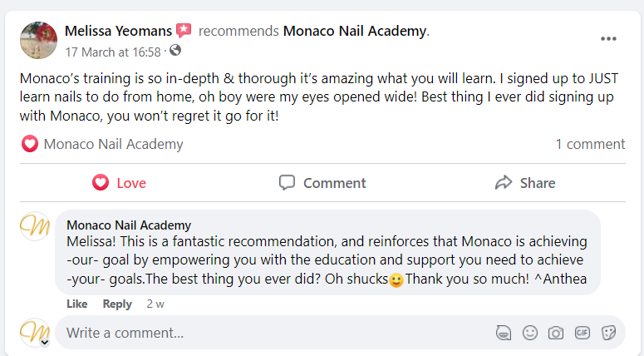Open the post options three-dots menu
The width and height of the screenshot is (644, 356).
coord(608,39)
